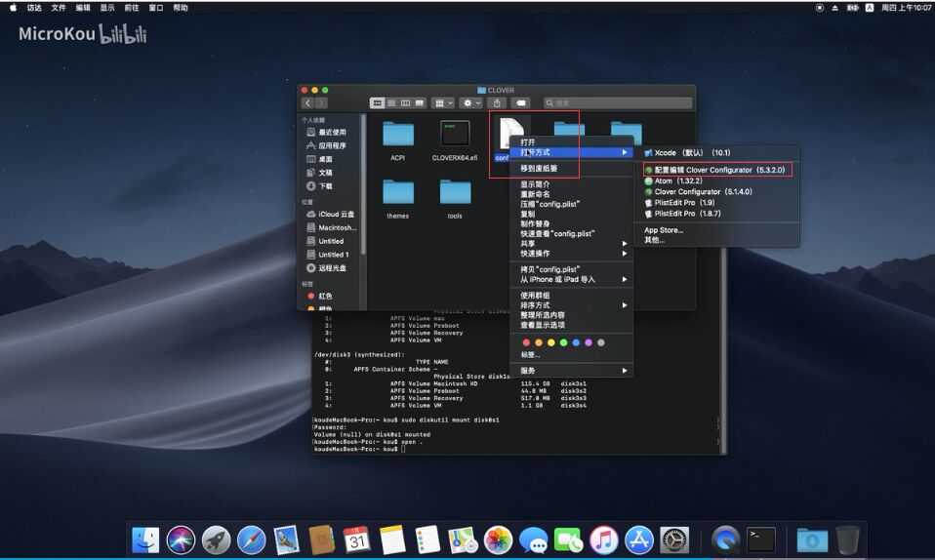Focus the Finder search field
The image size is (935, 560).
click(618, 103)
